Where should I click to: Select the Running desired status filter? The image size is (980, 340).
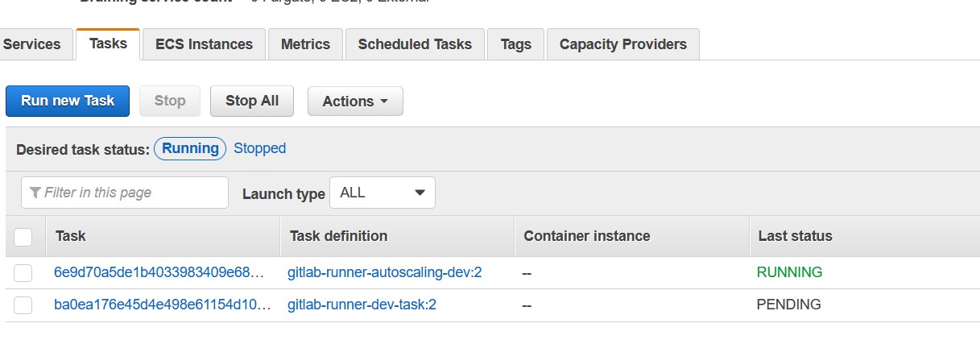[x=190, y=148]
